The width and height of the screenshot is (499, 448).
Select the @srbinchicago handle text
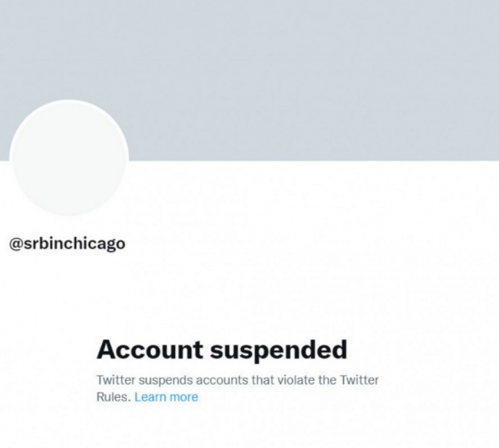(67, 244)
